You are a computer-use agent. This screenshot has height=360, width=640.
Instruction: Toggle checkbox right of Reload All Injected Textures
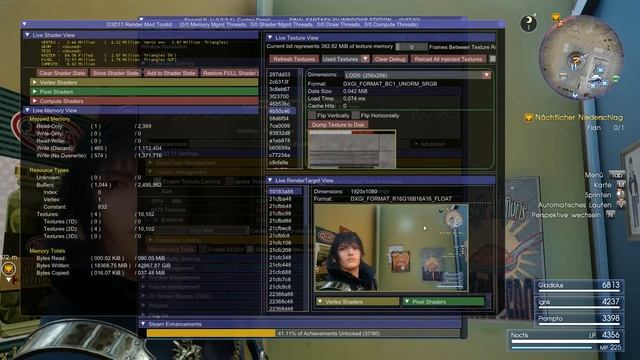pos(493,59)
